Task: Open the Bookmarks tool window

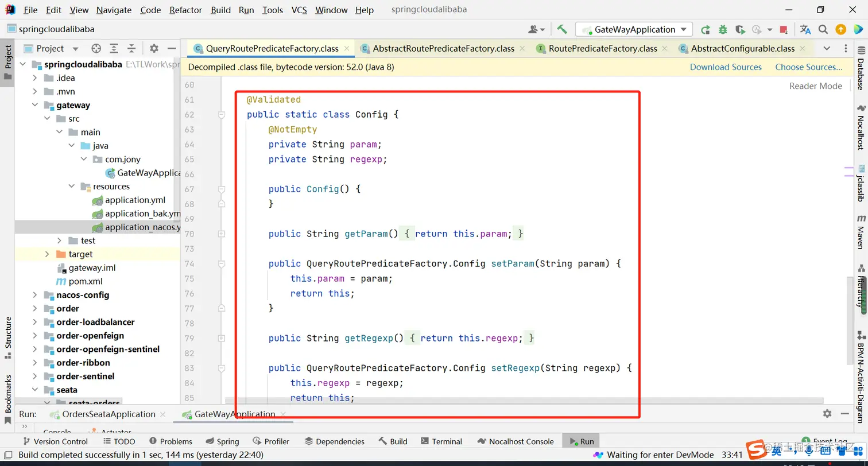Action: click(7, 399)
